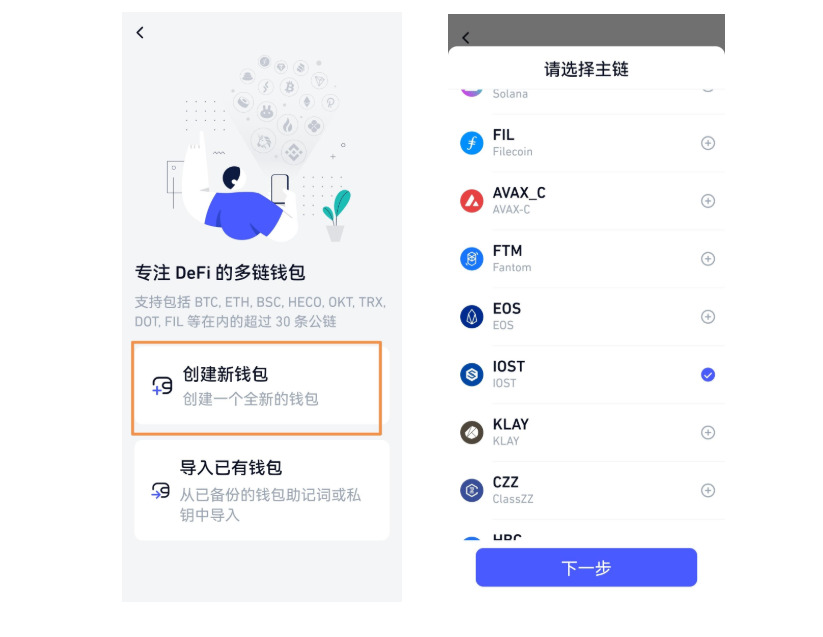Tap the 下一步 button
The height and width of the screenshot is (637, 823).
click(x=586, y=567)
